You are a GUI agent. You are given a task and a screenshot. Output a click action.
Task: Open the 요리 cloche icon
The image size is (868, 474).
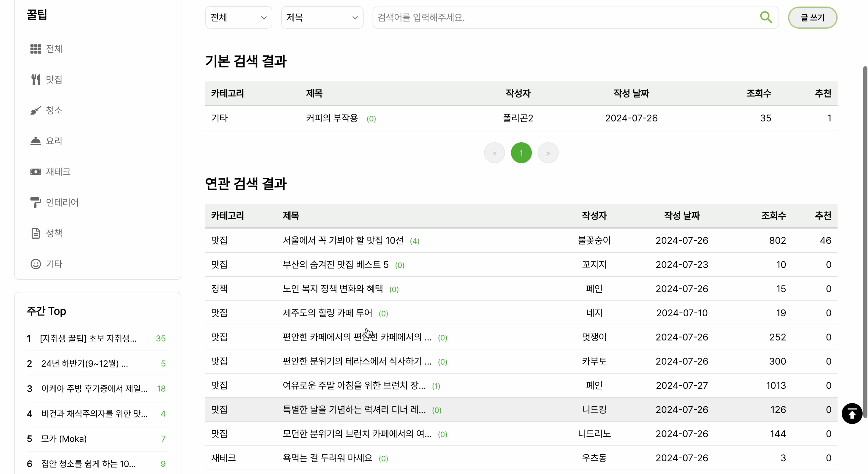click(35, 141)
